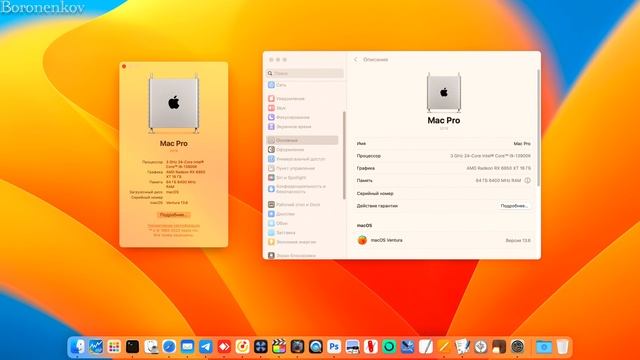Focus the Поиск search field in settings
This screenshot has height=360, width=640.
[305, 73]
